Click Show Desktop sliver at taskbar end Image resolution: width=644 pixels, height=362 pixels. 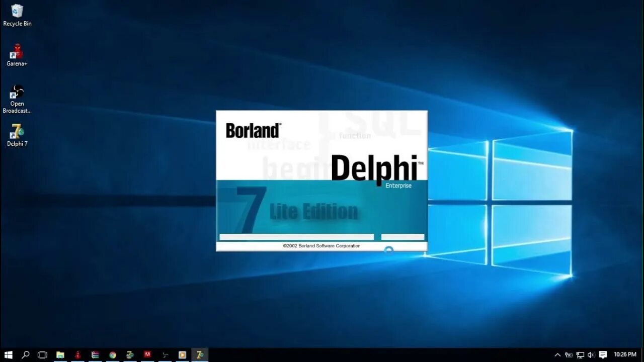642,355
